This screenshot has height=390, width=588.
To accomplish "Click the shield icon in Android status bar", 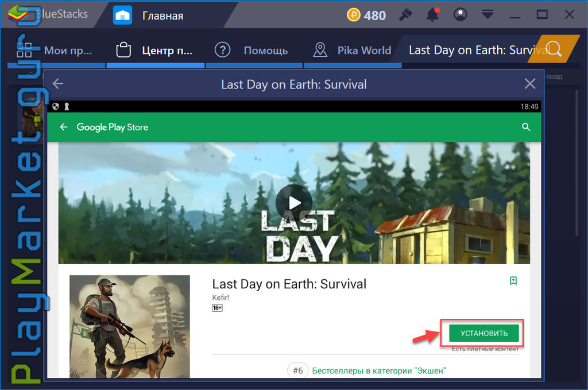I will [x=56, y=106].
